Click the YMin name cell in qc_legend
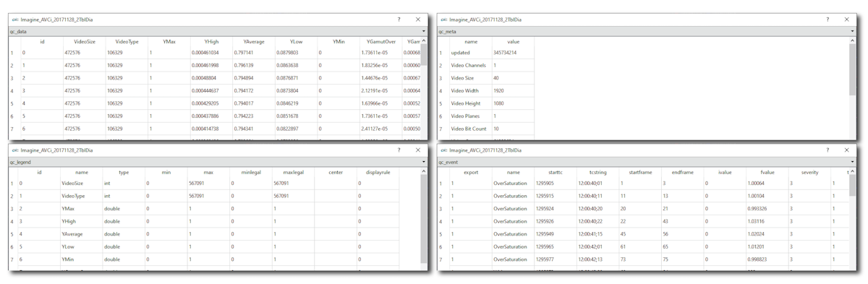 (82, 259)
